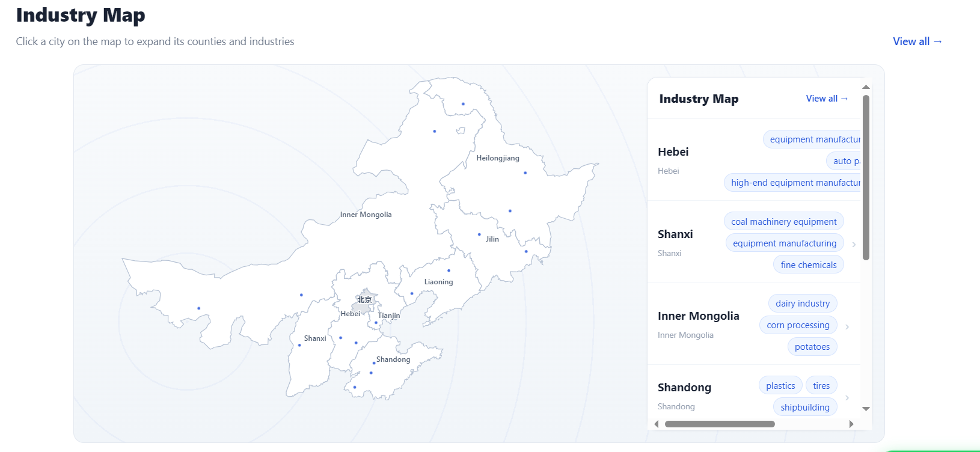The image size is (980, 452).
Task: Click the Hebei label on the map
Action: point(350,314)
